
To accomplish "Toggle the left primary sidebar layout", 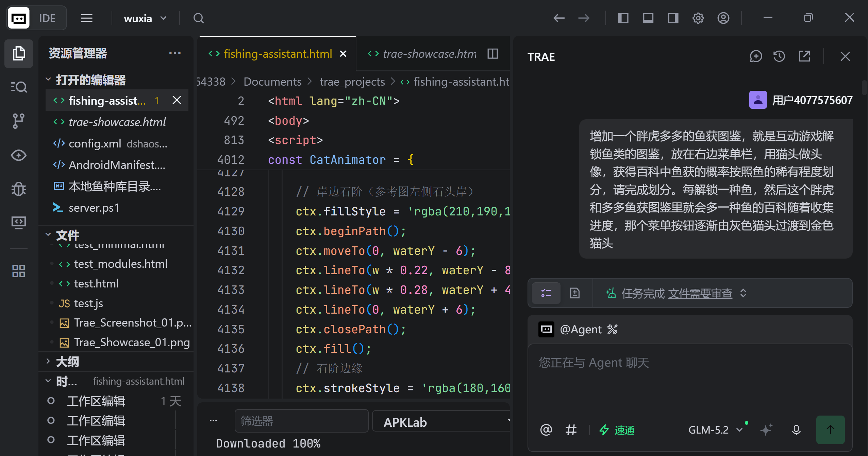I will (623, 18).
